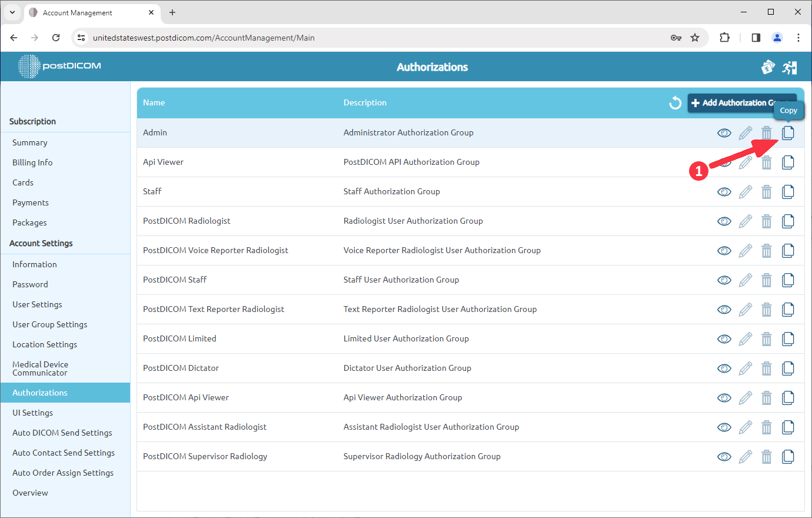Edit the Staff authorization group with the pencil icon
Image resolution: width=812 pixels, height=518 pixels.
point(746,191)
